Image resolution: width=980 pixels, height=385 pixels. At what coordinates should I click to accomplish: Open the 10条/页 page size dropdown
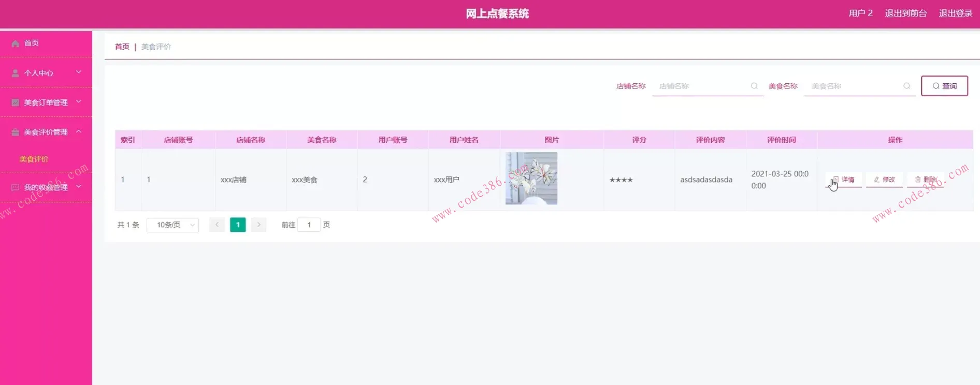click(x=173, y=225)
